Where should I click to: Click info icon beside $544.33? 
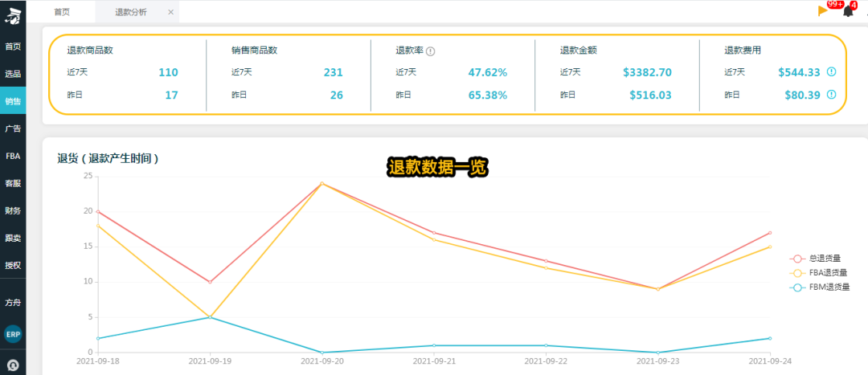click(x=831, y=72)
